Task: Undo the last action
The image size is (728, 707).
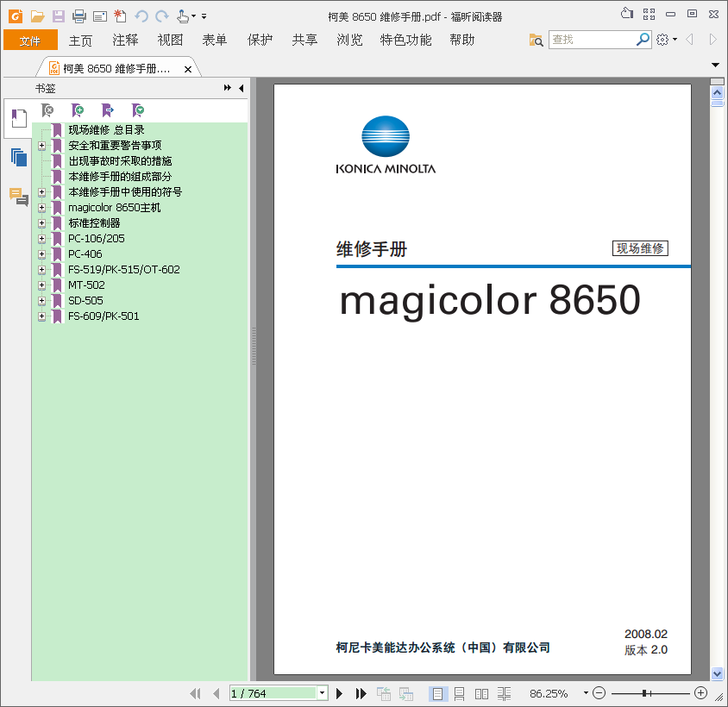Action: [x=141, y=16]
